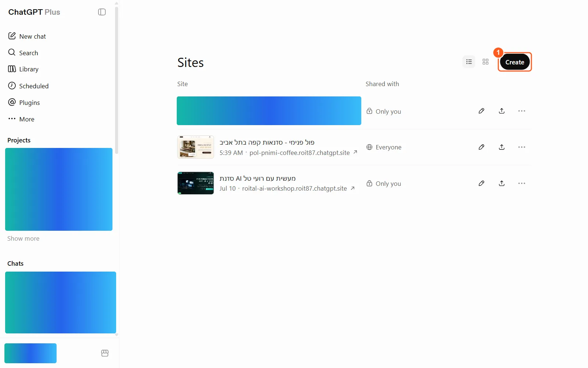Switch to list view of sites
588x368 pixels.
pyautogui.click(x=469, y=62)
